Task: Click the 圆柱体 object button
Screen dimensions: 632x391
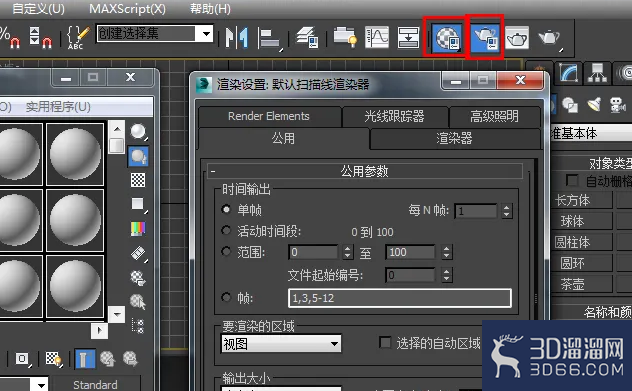Action: pyautogui.click(x=583, y=242)
